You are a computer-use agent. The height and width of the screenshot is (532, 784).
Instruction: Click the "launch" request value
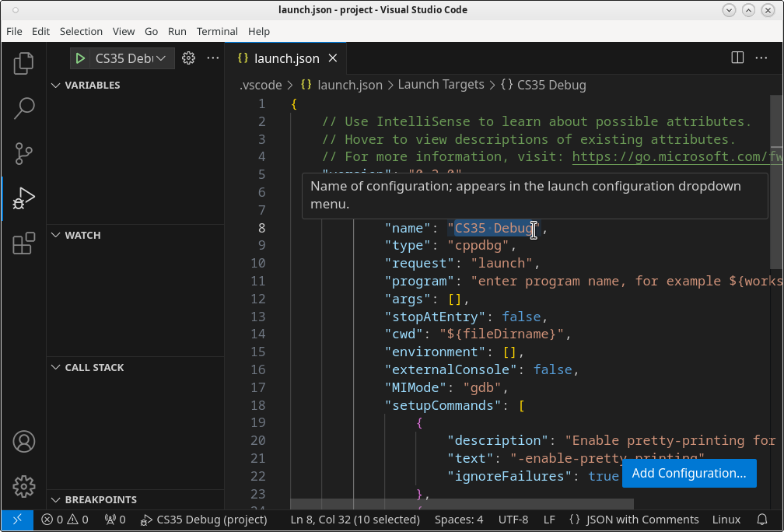pos(502,264)
